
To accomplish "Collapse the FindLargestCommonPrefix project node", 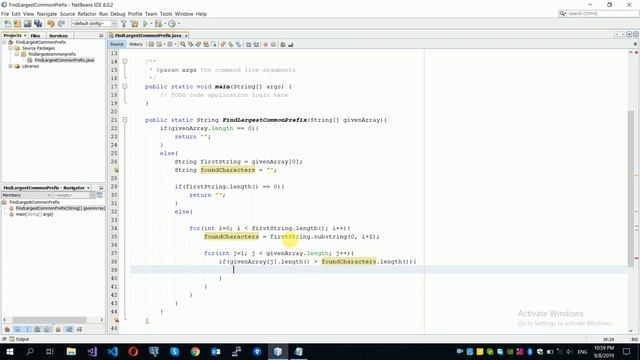I will click(x=4, y=42).
